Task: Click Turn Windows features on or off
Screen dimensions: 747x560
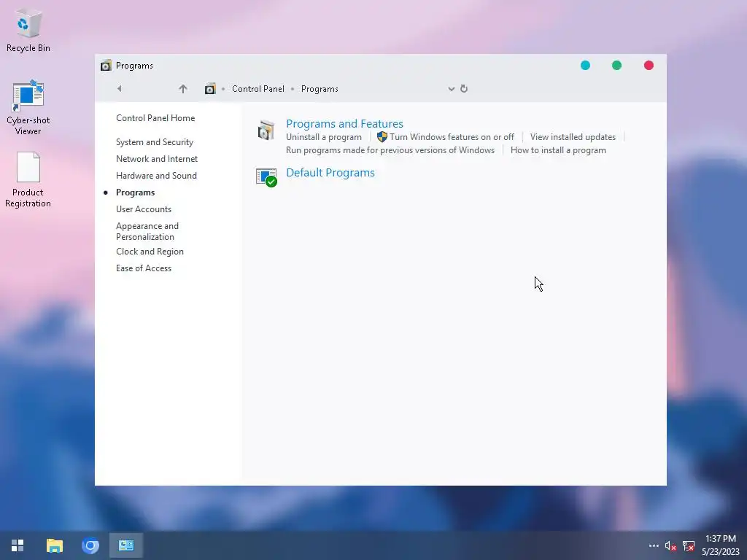Action: [452, 136]
